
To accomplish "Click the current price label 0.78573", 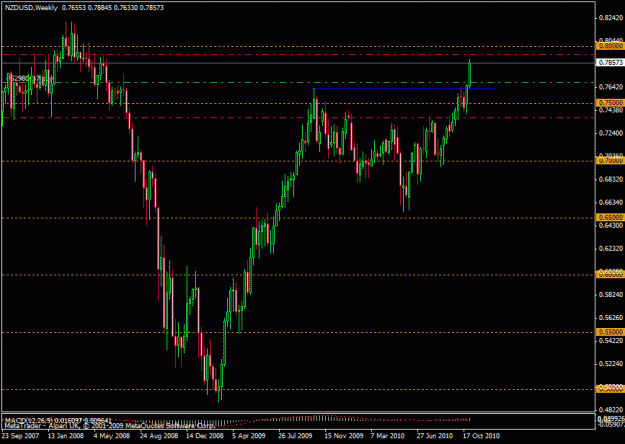I will click(611, 63).
